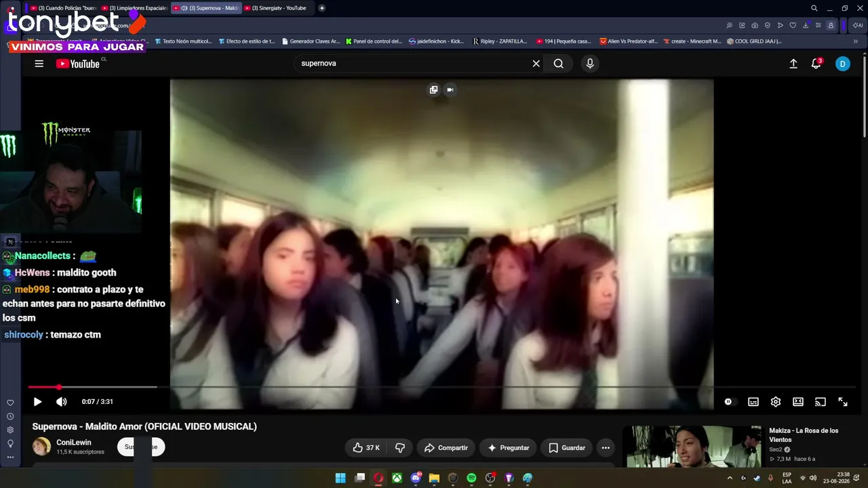Subscribe to the ConiLewin channel
Viewport: 868px width, 488px height.
click(x=141, y=447)
